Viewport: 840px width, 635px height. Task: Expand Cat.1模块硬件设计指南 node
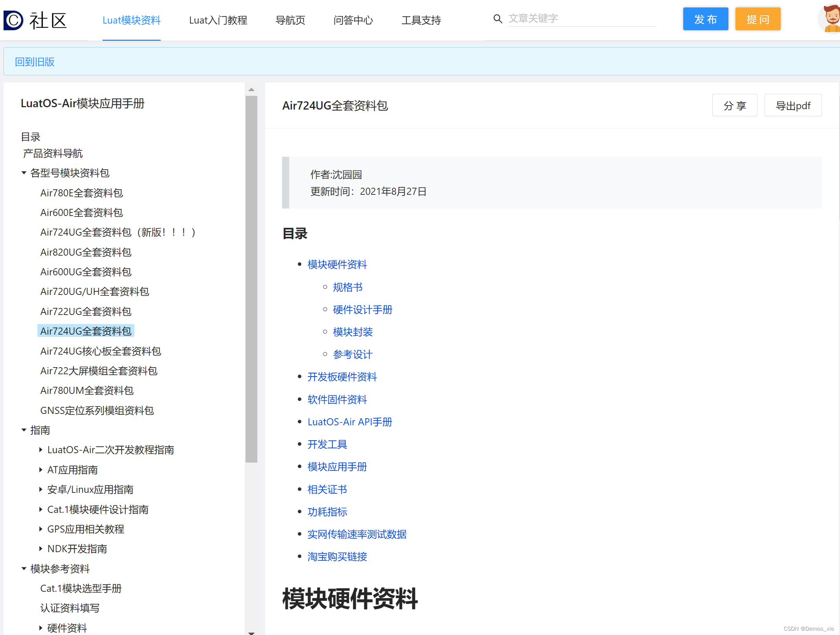[40, 509]
